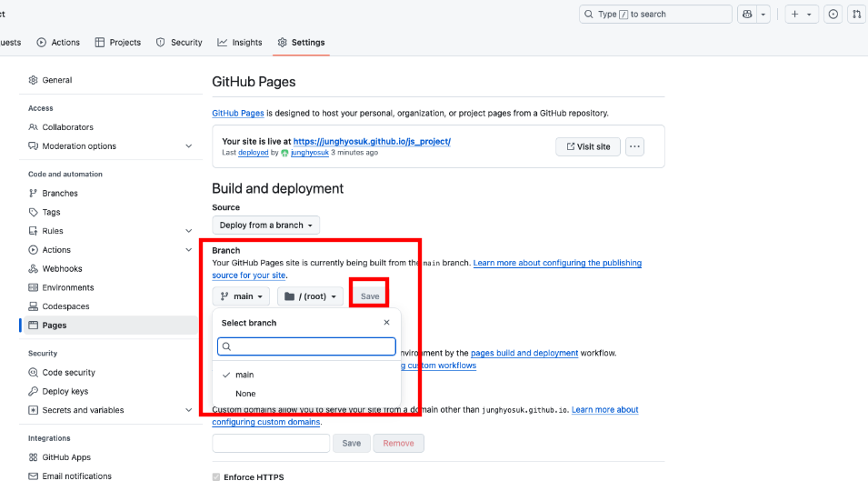868x481 pixels.
Task: Click the deployed link
Action: click(x=253, y=152)
